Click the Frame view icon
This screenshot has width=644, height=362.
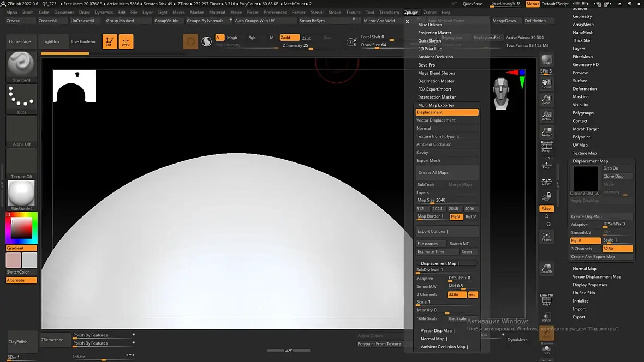pyautogui.click(x=546, y=237)
